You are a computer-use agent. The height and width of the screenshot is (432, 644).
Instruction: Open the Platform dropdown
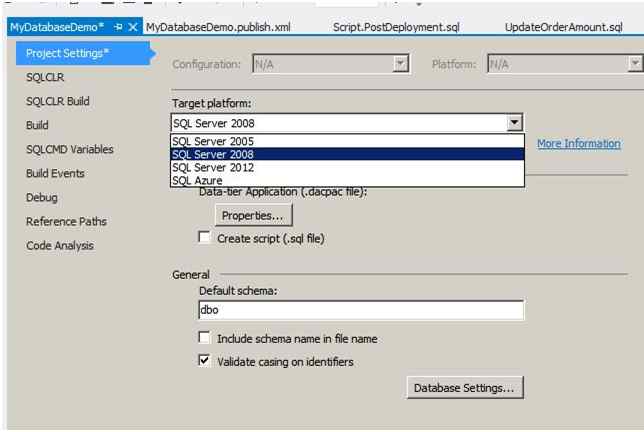(565, 64)
